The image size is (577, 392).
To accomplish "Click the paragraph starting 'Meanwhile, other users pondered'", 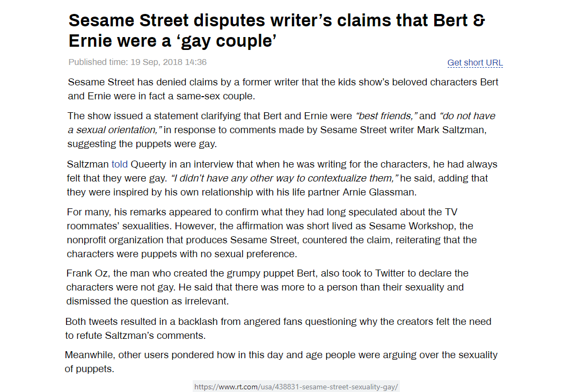I will click(x=281, y=362).
